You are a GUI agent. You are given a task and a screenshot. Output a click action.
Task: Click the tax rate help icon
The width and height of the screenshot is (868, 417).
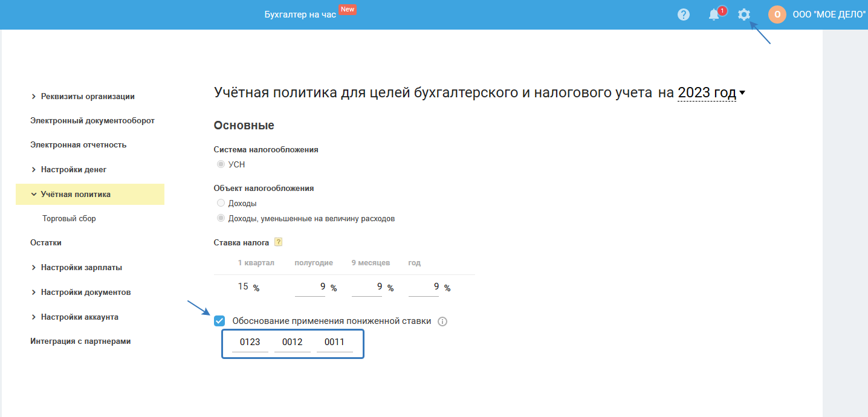click(x=279, y=242)
